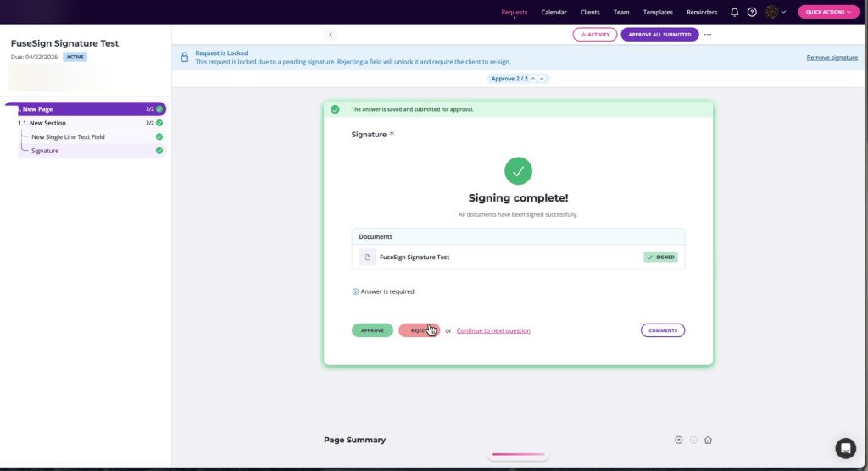868x471 pixels.
Task: Click the Approve button
Action: coord(372,330)
